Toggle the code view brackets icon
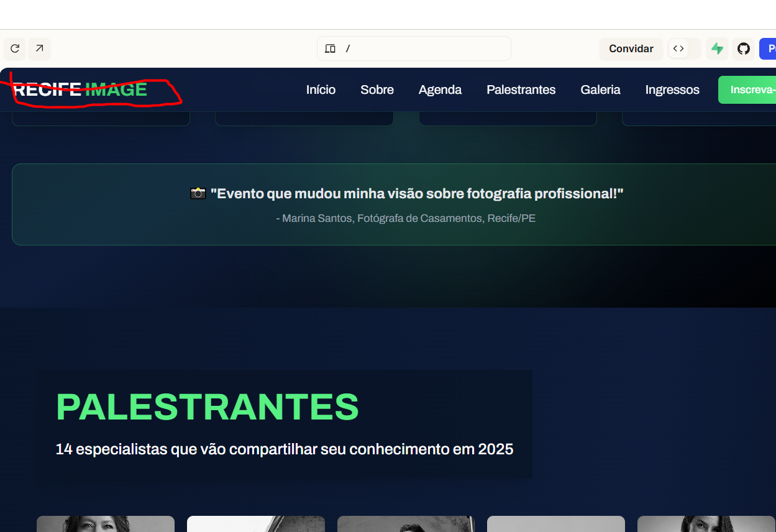 pos(678,48)
